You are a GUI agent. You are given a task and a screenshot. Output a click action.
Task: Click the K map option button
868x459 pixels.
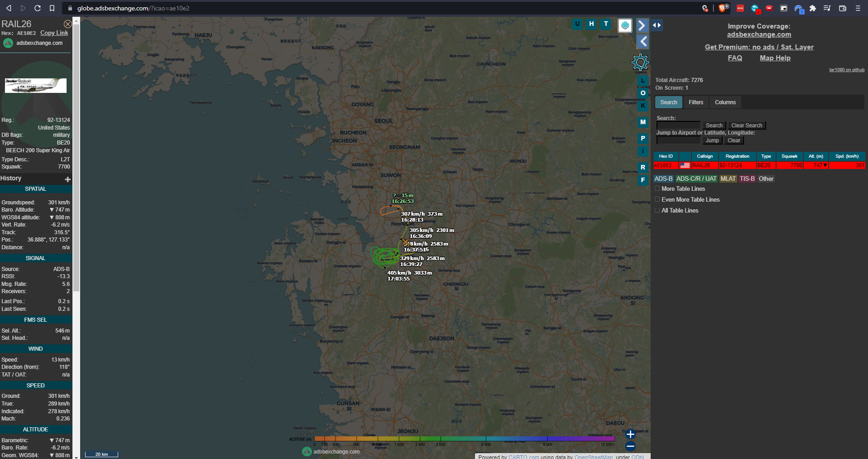pyautogui.click(x=643, y=106)
